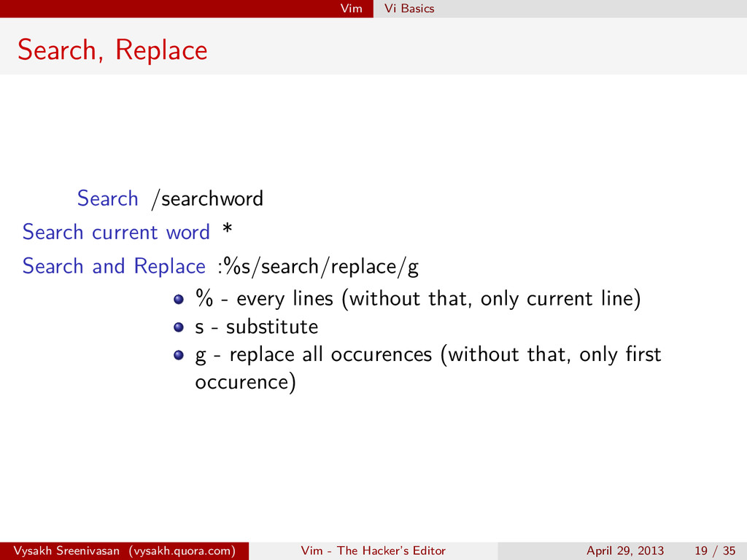Viewport: 747px width, 560px height.
Task: Click the slide title Search, Replace
Action: click(112, 50)
